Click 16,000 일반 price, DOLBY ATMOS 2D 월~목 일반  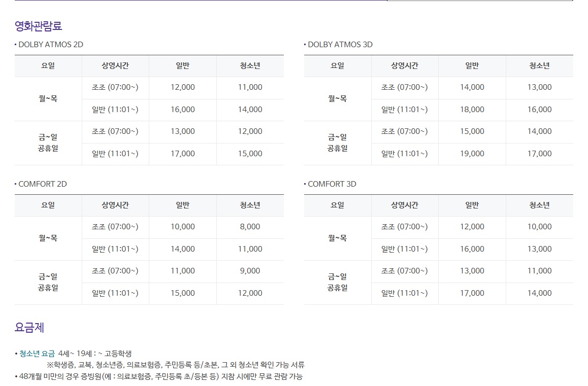point(183,110)
